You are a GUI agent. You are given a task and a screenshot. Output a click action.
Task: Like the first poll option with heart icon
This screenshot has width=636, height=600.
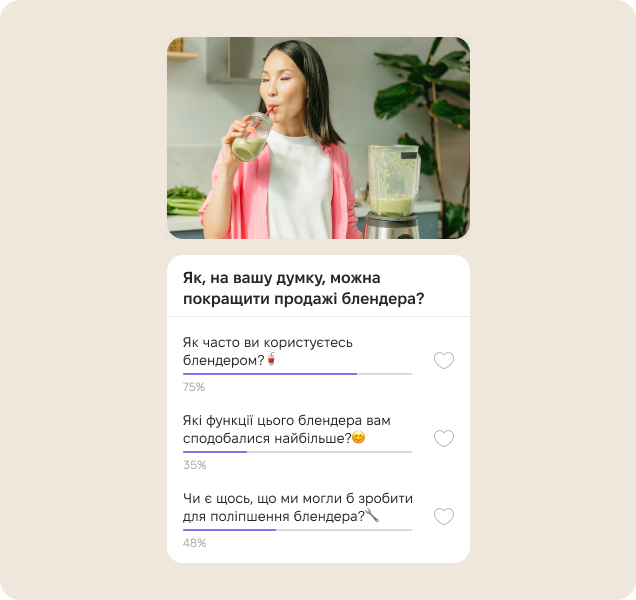444,360
